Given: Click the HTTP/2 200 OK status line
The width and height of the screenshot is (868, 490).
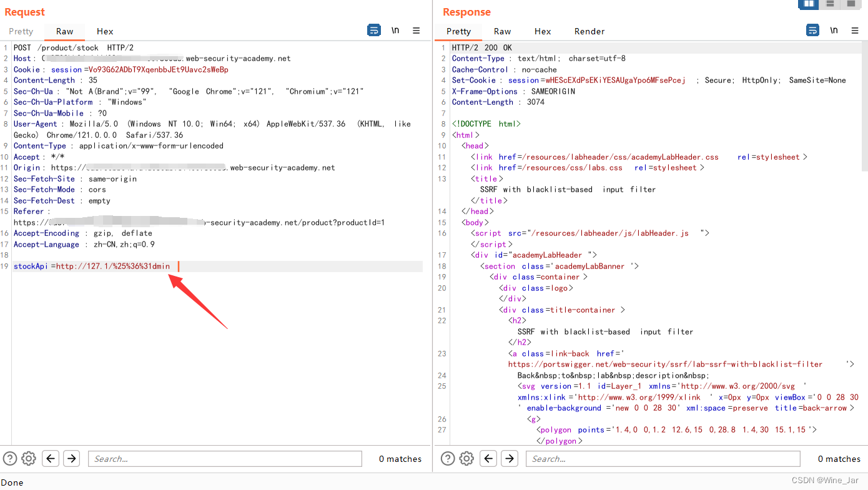Looking at the screenshot, I should point(482,47).
